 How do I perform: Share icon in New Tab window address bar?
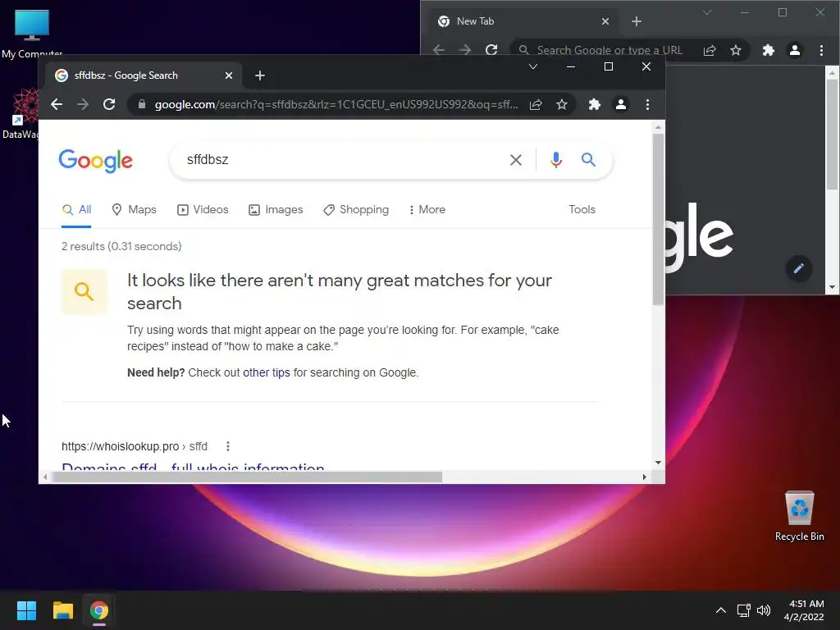[710, 50]
